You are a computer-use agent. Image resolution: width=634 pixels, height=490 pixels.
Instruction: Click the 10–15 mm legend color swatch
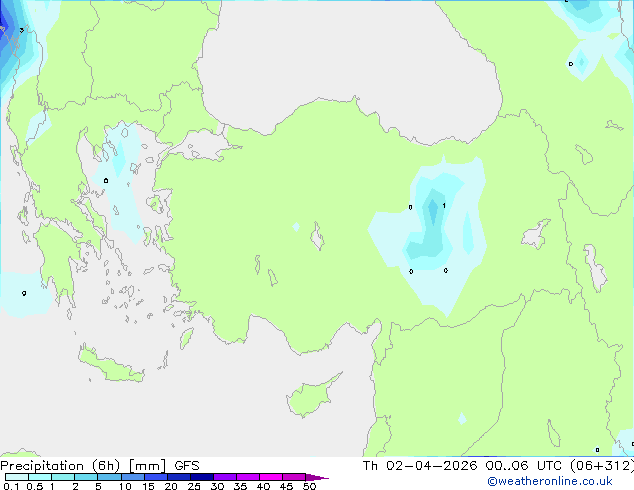(132, 477)
